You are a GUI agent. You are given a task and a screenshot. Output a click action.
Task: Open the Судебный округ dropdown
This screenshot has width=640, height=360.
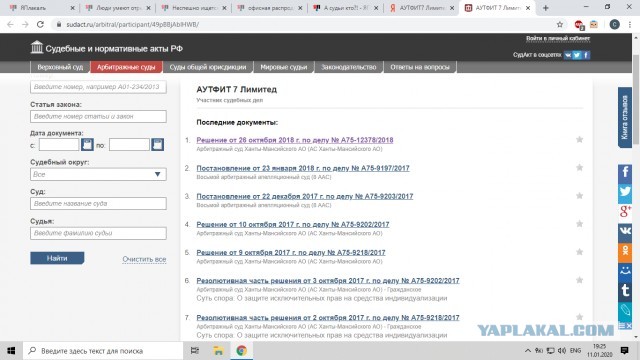click(x=98, y=174)
